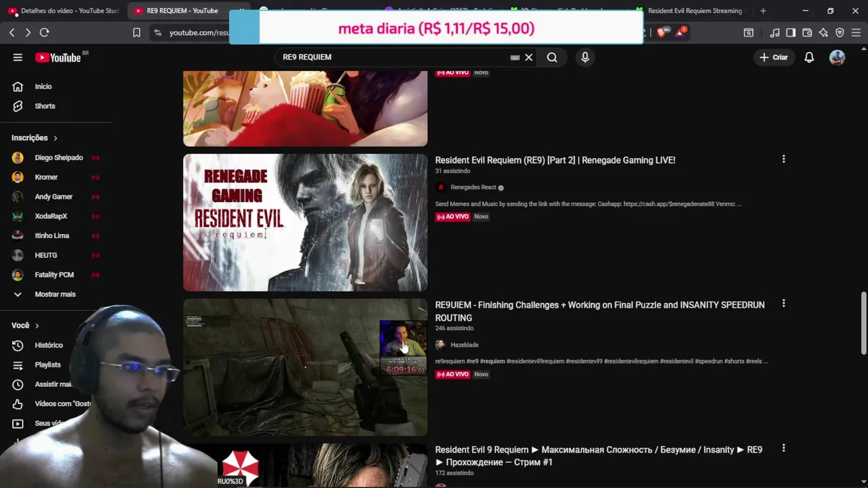The height and width of the screenshot is (488, 868).
Task: Start voice search with microphone
Action: [585, 58]
